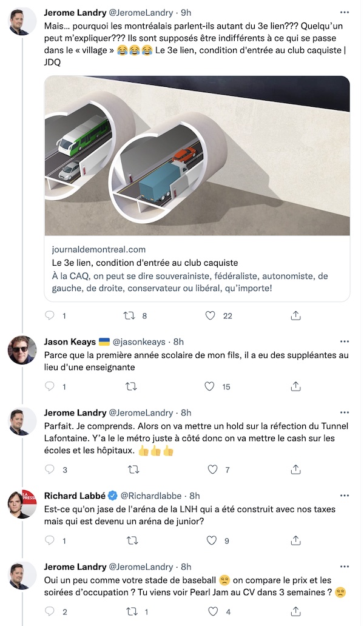Open more options on the Pearl Jam tweet
The height and width of the screenshot is (626, 364).
click(345, 567)
